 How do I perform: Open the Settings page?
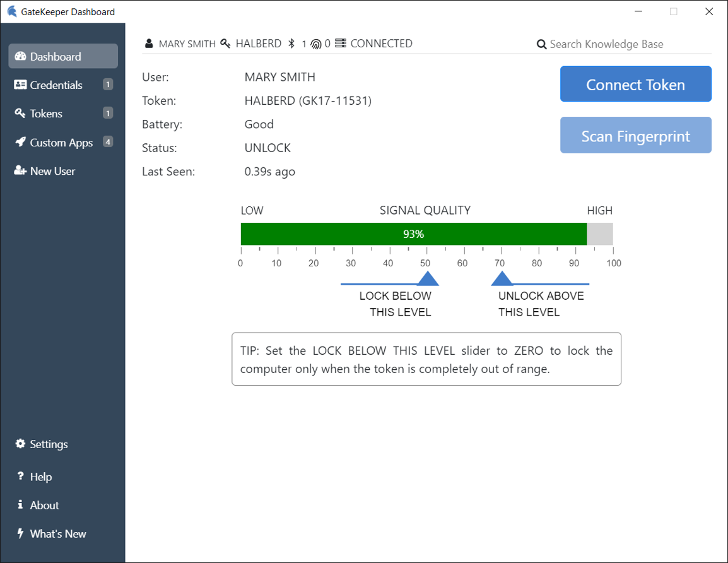(x=63, y=444)
